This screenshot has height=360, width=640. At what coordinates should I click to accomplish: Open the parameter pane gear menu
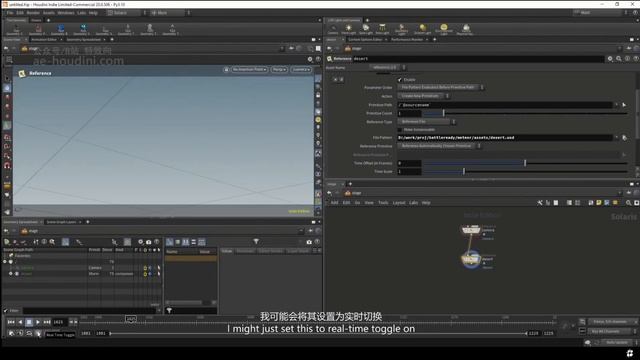(x=610, y=59)
